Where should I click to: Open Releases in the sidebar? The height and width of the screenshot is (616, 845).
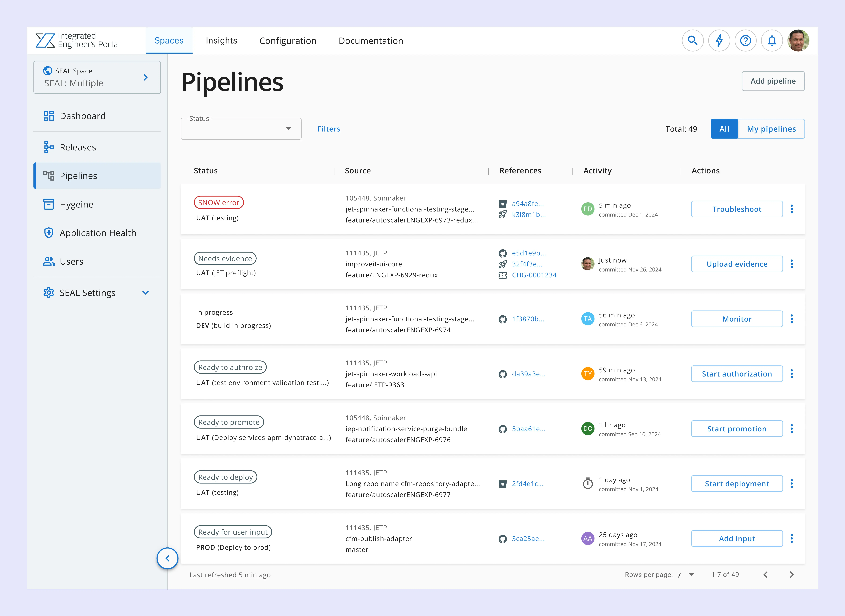(x=97, y=147)
